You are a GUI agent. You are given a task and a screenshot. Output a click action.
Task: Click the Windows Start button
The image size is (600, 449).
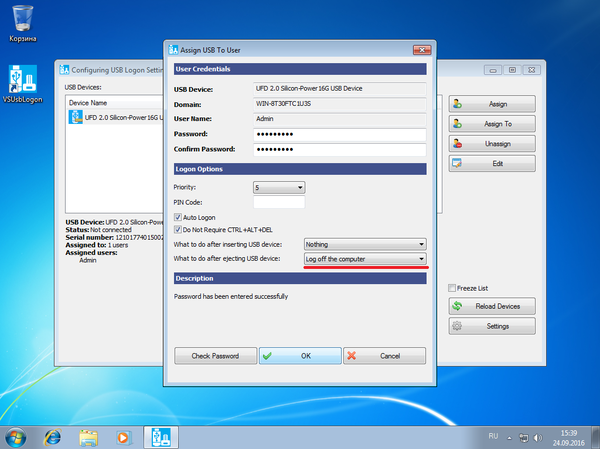click(18, 437)
